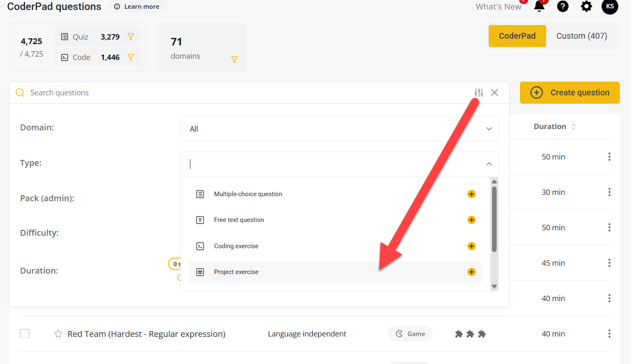The height and width of the screenshot is (364, 632).
Task: Click the domains filter funnel icon
Action: pyautogui.click(x=235, y=60)
